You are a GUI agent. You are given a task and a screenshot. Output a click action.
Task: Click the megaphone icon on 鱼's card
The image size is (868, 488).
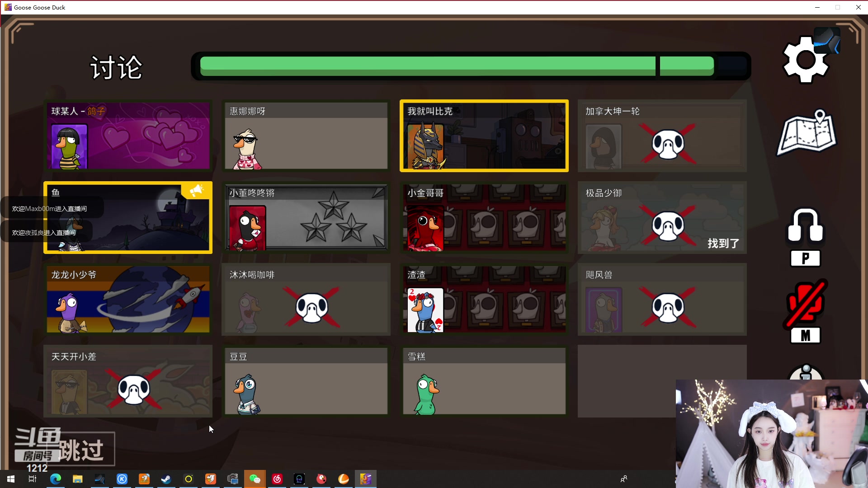tap(196, 190)
